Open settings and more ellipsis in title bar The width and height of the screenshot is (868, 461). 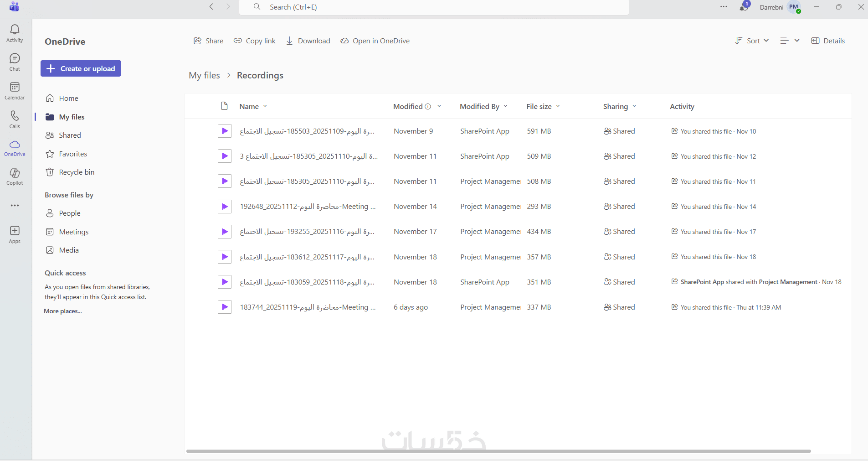coord(724,7)
